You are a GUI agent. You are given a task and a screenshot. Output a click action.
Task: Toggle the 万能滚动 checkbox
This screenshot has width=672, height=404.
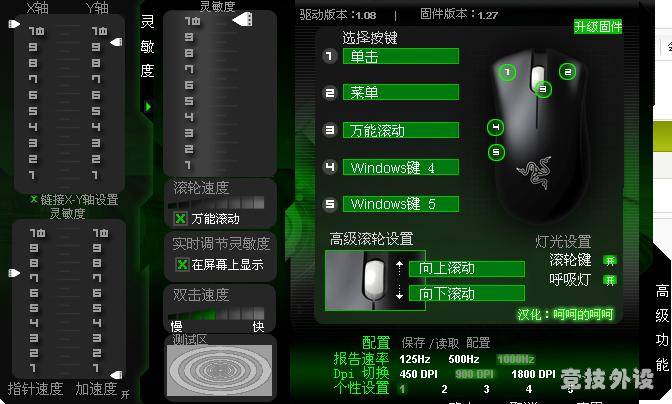[x=180, y=218]
